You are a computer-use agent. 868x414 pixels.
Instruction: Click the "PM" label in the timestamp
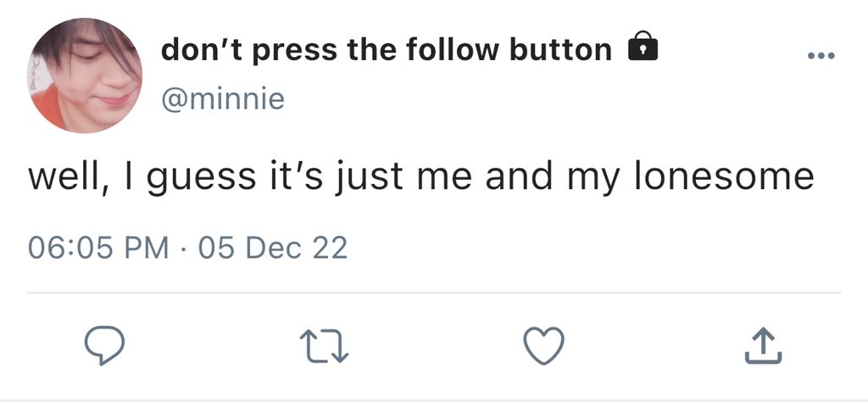click(147, 248)
